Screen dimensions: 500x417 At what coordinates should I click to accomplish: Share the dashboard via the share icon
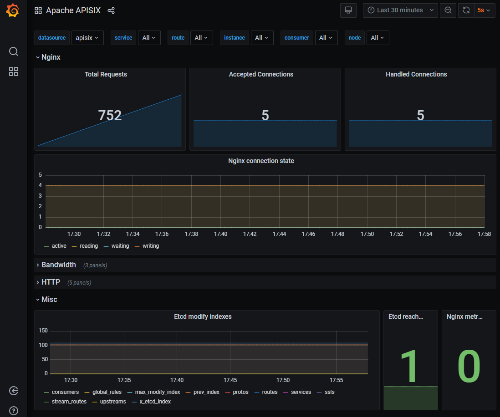pos(111,11)
